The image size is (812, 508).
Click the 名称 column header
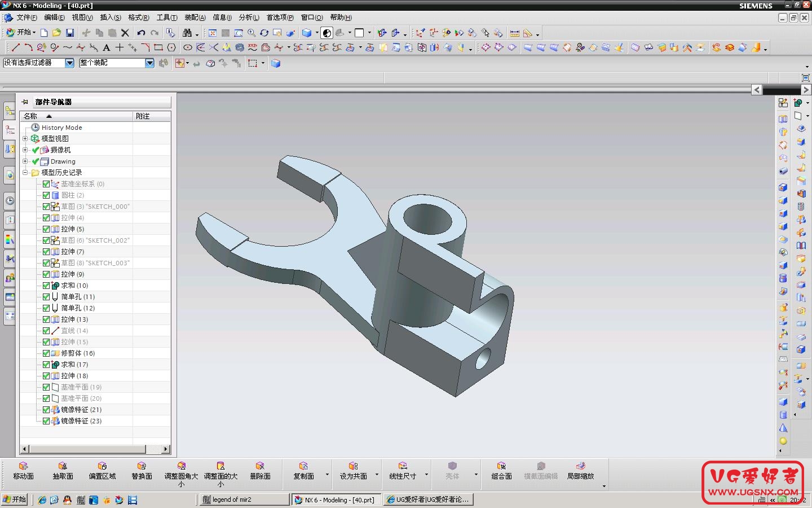click(76, 116)
